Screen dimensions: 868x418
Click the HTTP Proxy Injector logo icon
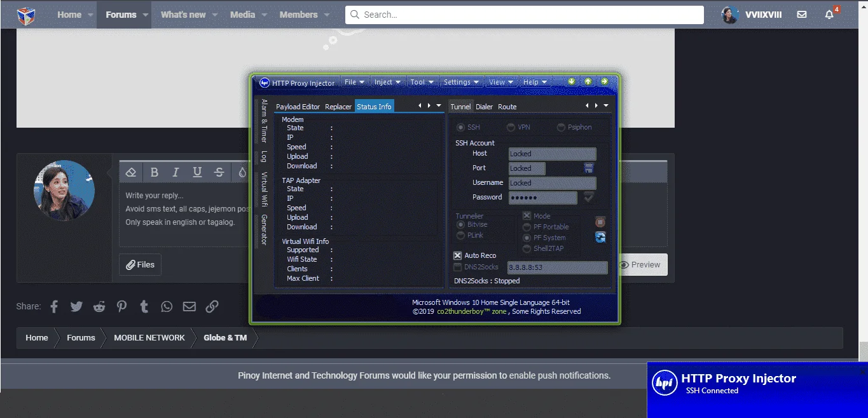click(x=265, y=83)
